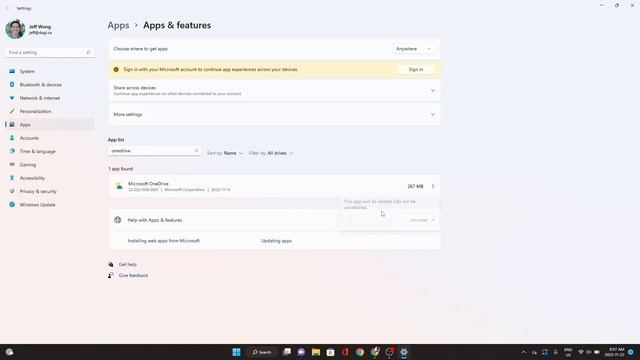Click the Give feedback link
This screenshot has width=640, height=360.
(133, 276)
